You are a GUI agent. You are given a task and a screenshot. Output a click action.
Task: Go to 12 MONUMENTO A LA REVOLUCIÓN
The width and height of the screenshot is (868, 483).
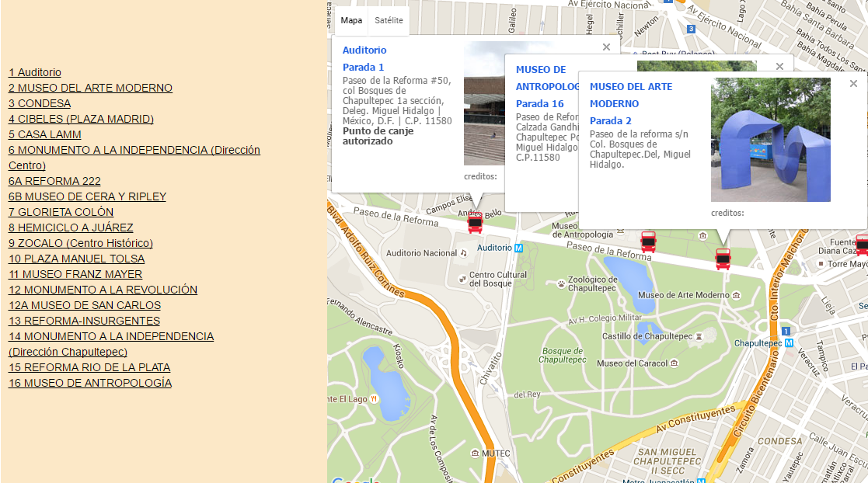[x=103, y=290]
